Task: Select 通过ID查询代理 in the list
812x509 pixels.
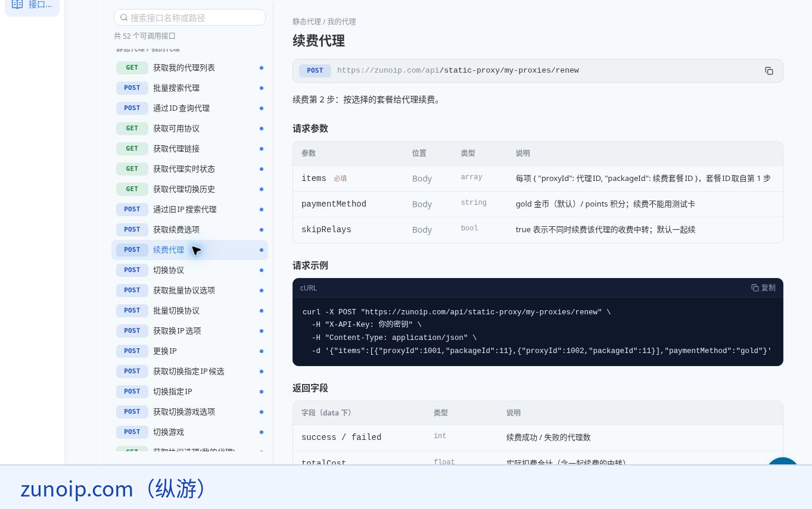Action: [x=189, y=108]
